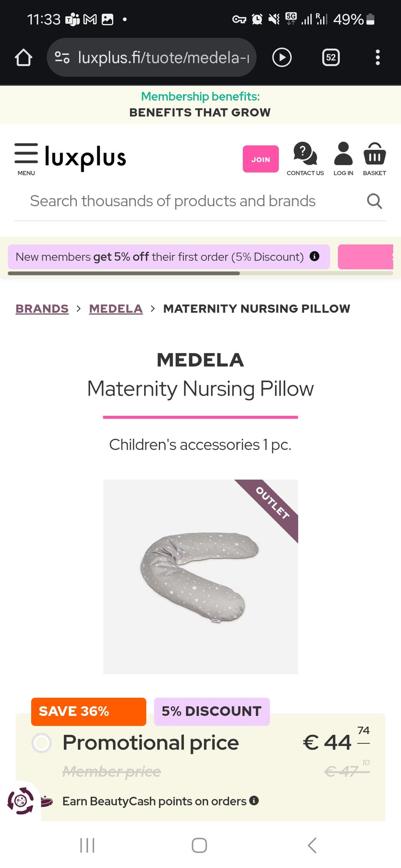Open cookie settings floating icon
401x868 pixels.
[x=20, y=801]
